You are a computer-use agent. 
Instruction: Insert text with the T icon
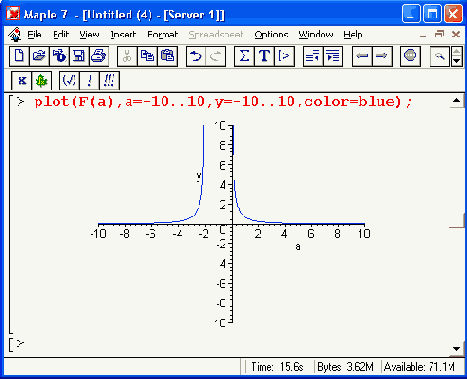[x=264, y=56]
